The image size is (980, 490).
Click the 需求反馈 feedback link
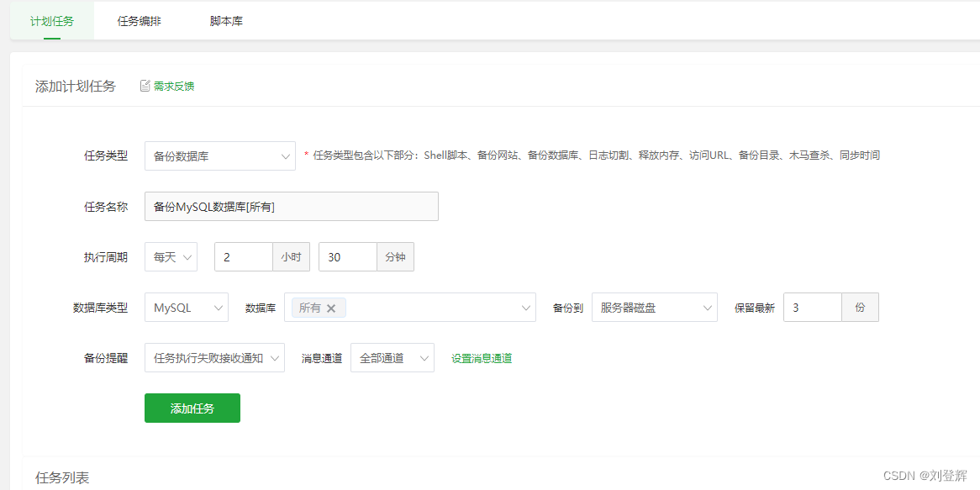point(174,87)
